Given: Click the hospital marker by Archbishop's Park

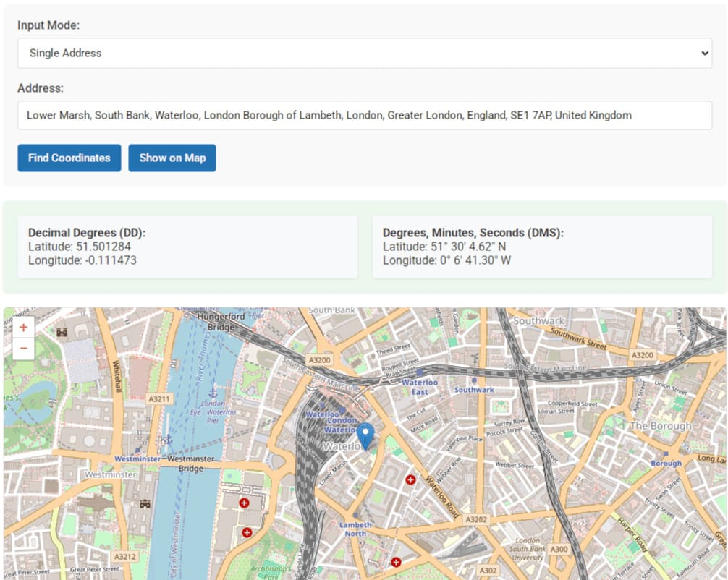Looking at the screenshot, I should pos(247,532).
